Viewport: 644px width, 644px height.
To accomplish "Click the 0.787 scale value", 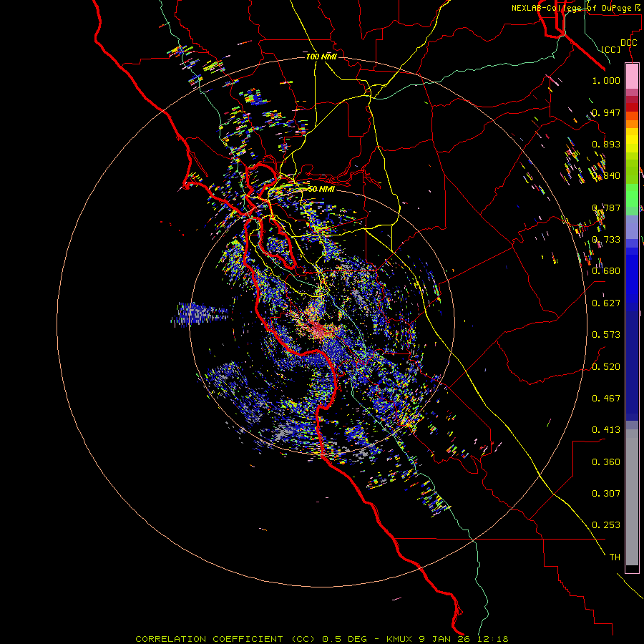I will (x=606, y=208).
